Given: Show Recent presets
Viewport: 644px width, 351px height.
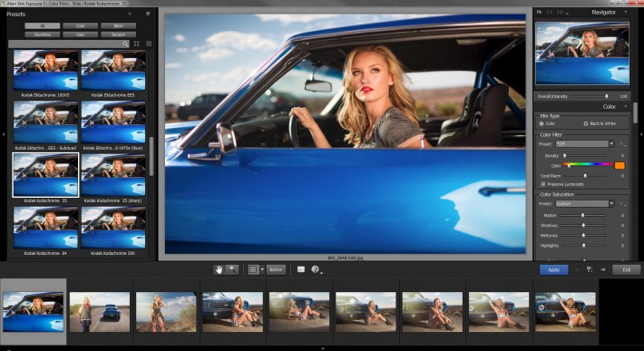Looking at the screenshot, I should [118, 34].
